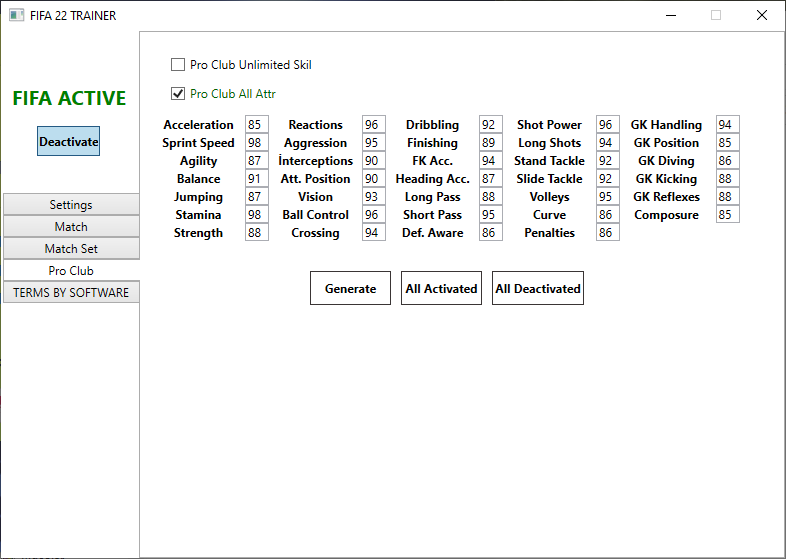Viewport: 786px width, 559px height.
Task: Select the Pro Club tab
Action: pos(71,271)
